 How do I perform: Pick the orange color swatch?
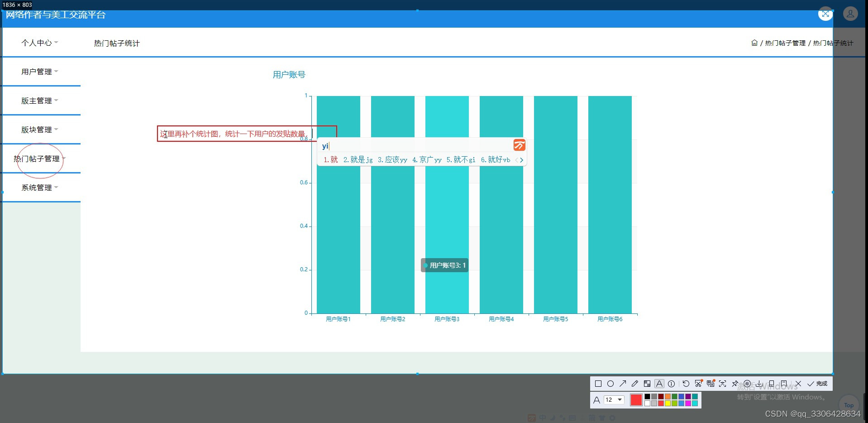click(668, 396)
